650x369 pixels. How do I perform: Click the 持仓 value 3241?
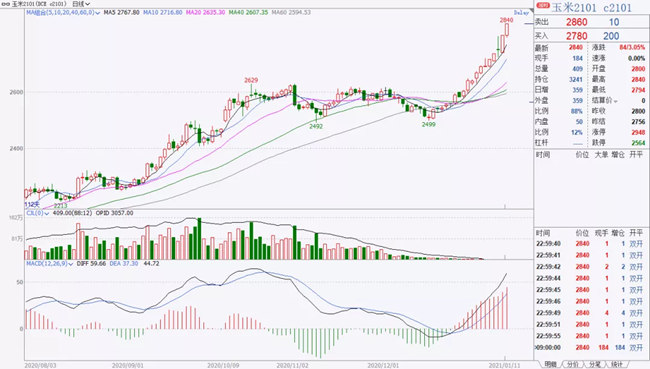click(x=576, y=79)
